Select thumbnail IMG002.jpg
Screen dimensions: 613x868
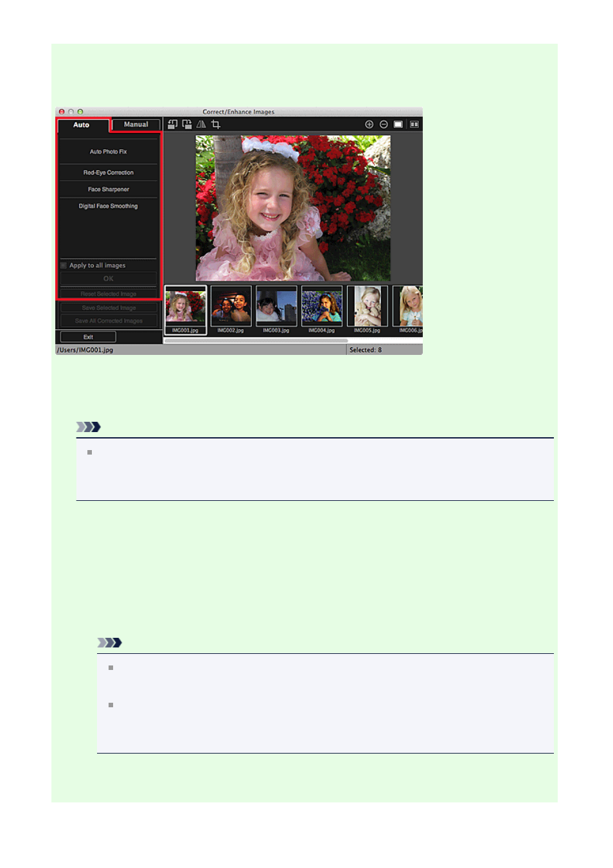pyautogui.click(x=231, y=311)
